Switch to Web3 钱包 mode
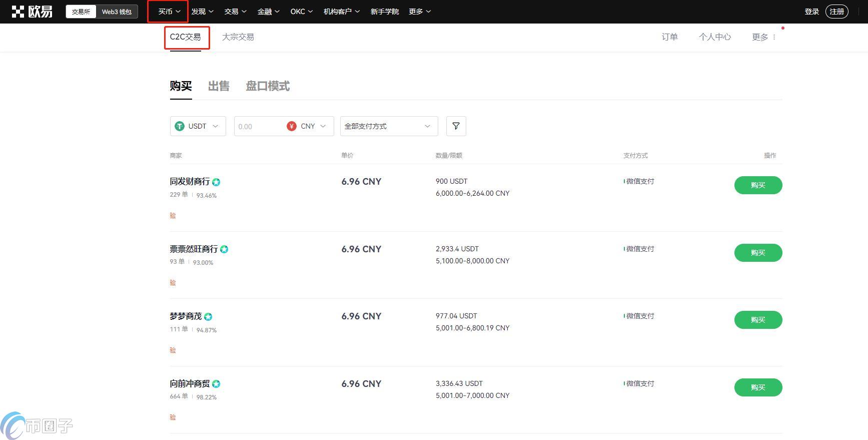Screen dimensions: 868x440 click(x=117, y=12)
